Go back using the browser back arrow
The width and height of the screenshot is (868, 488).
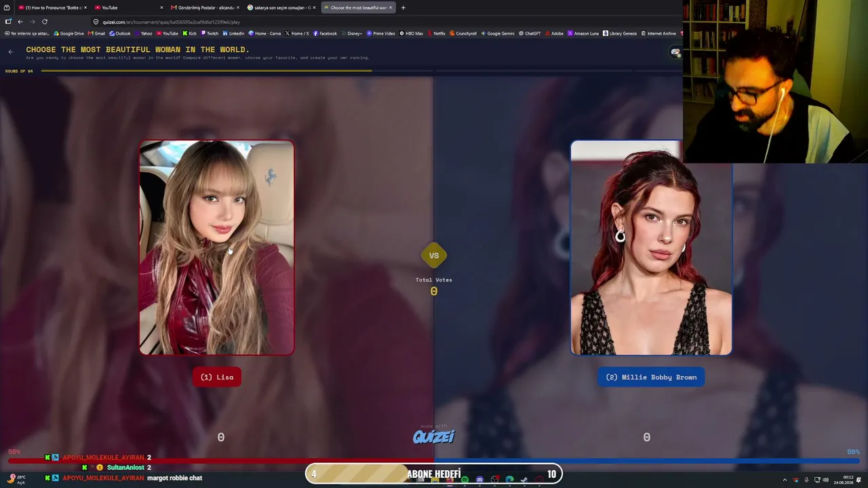20,22
